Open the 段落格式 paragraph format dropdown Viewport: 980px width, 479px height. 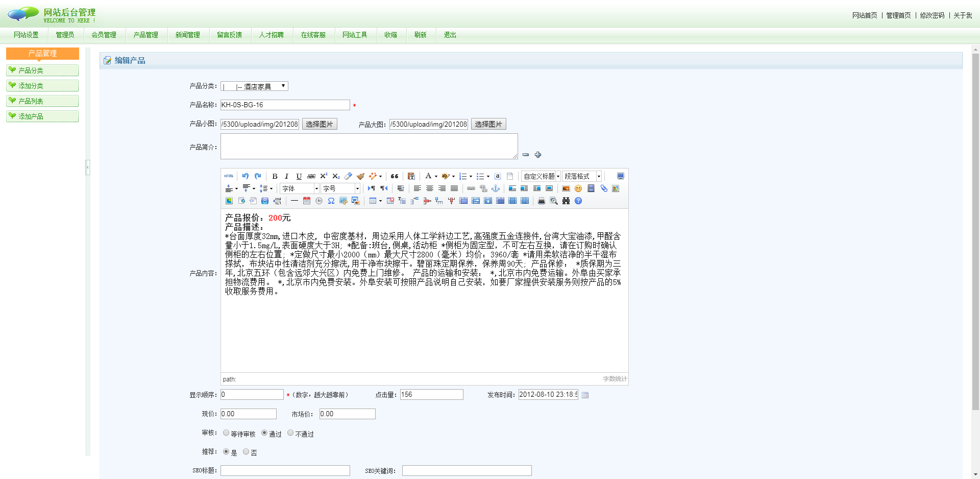coord(582,176)
